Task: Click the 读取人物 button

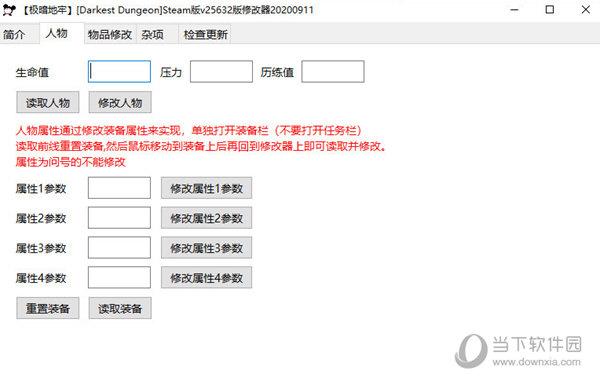Action: (x=48, y=102)
